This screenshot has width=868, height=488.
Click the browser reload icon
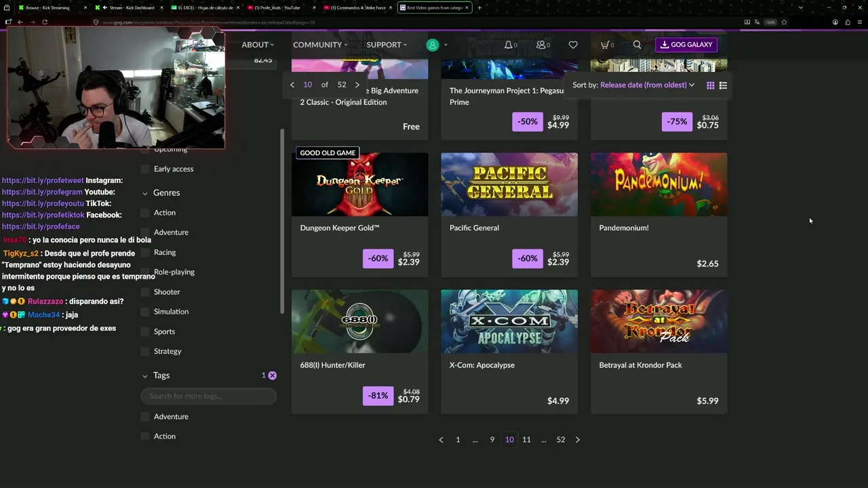(x=45, y=22)
